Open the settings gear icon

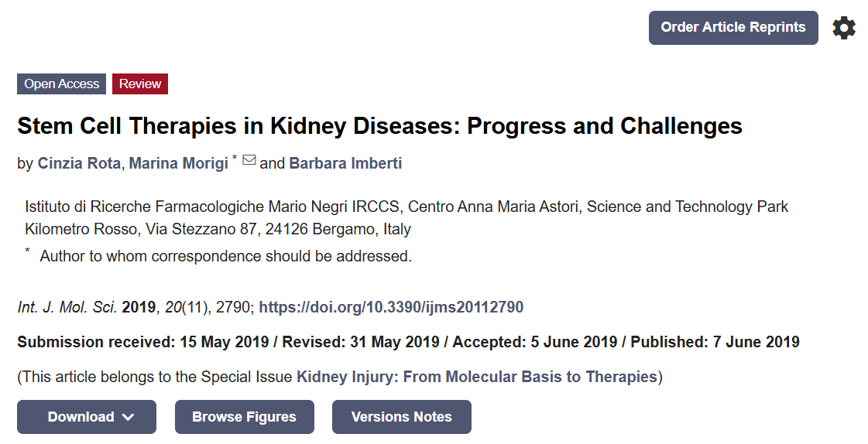pyautogui.click(x=844, y=29)
